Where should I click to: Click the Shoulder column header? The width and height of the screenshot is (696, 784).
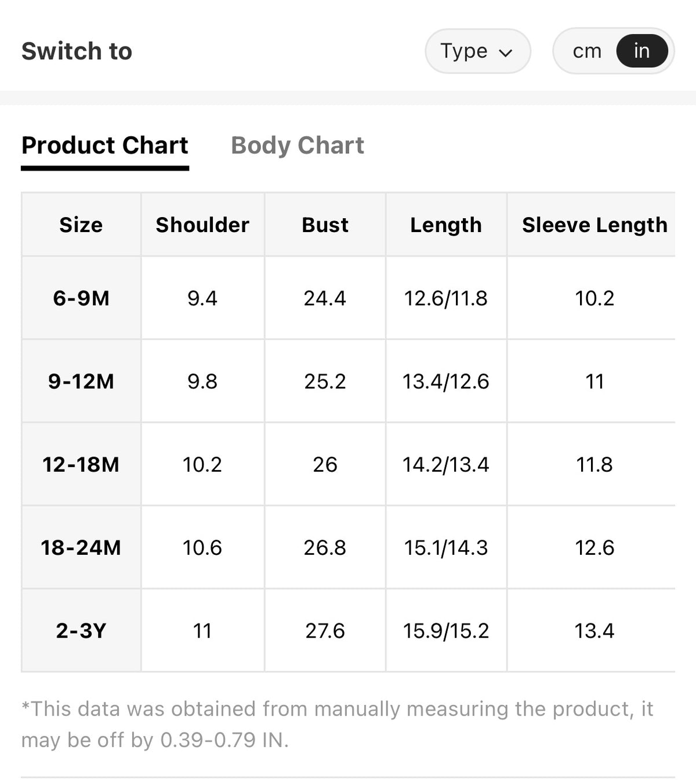[x=202, y=225]
